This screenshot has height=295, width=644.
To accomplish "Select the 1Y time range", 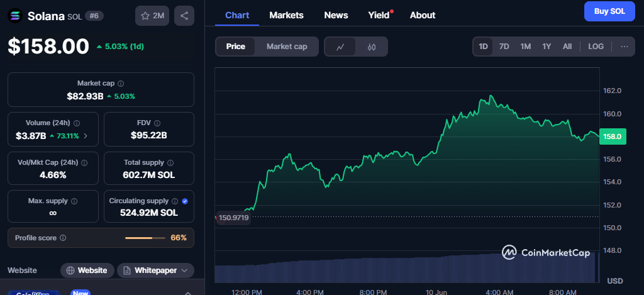I will click(x=547, y=47).
